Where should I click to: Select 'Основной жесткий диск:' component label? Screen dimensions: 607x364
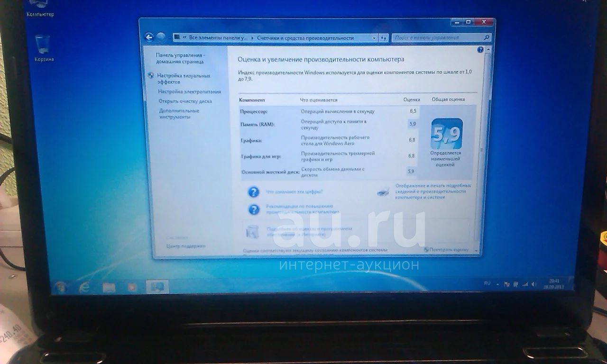[x=270, y=172]
